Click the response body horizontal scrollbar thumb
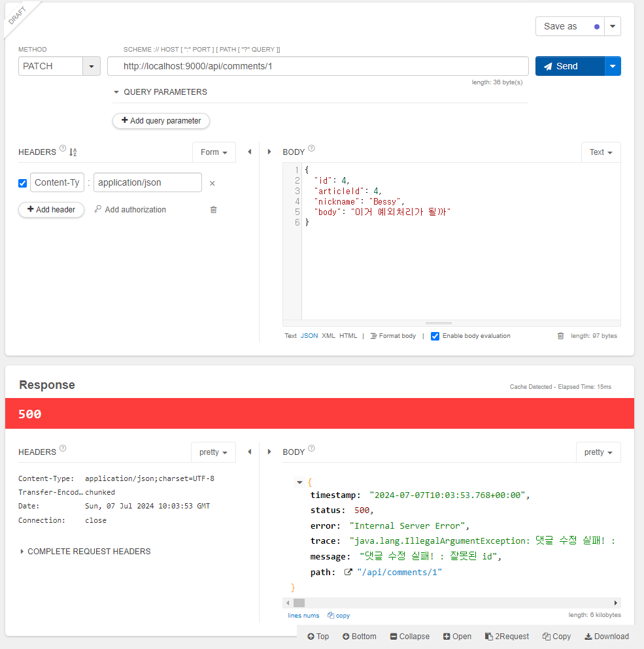Screen dimensions: 644x649 coord(299,603)
